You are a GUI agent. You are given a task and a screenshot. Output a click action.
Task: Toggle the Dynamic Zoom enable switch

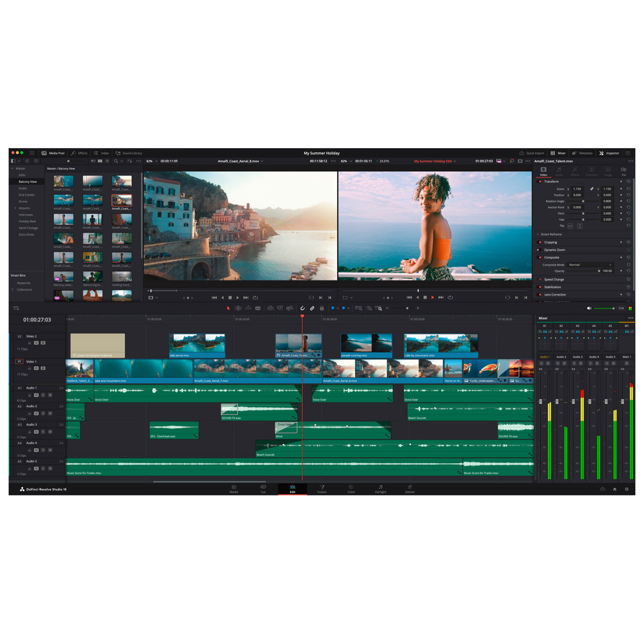(x=540, y=250)
